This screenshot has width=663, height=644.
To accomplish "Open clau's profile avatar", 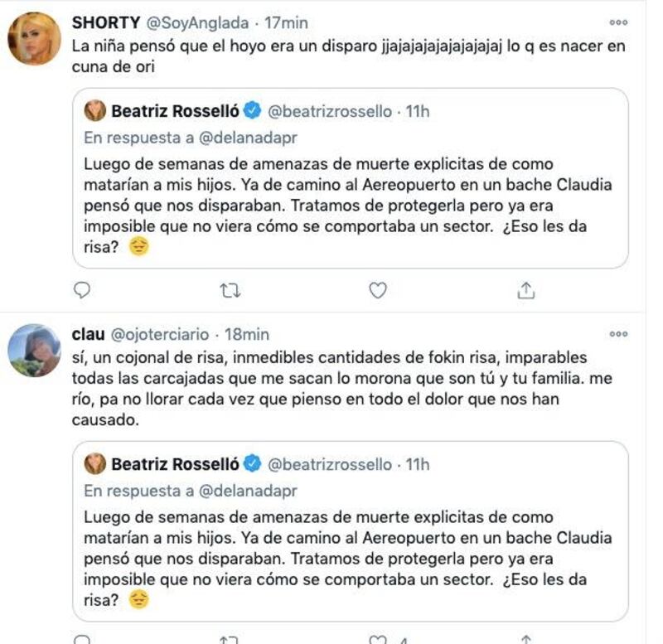I will tap(34, 350).
